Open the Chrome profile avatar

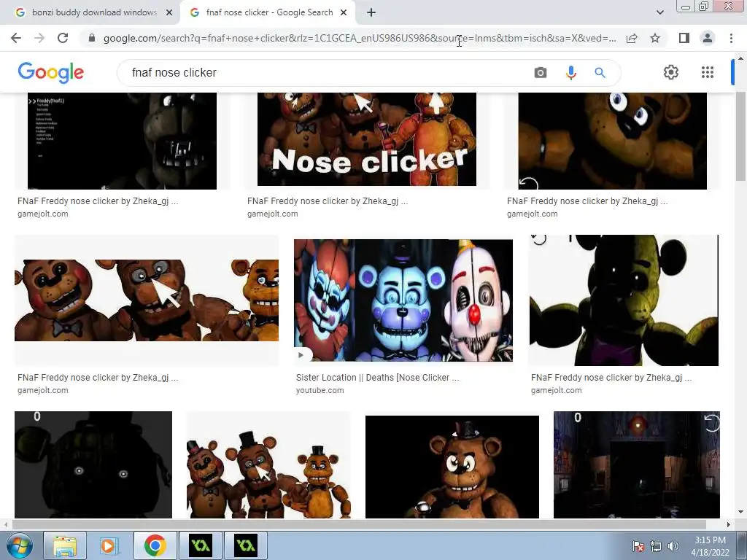[x=708, y=38]
